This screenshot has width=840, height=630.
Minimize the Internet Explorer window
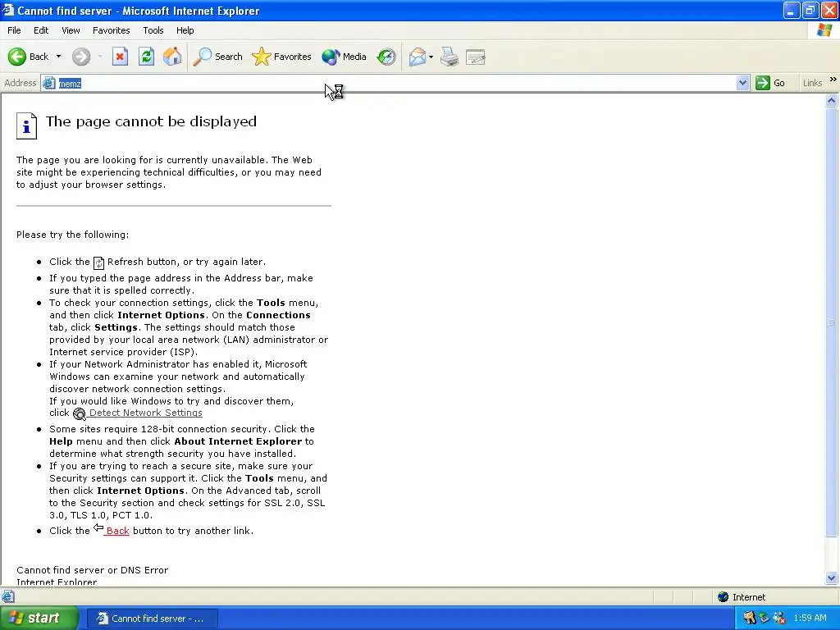(792, 10)
